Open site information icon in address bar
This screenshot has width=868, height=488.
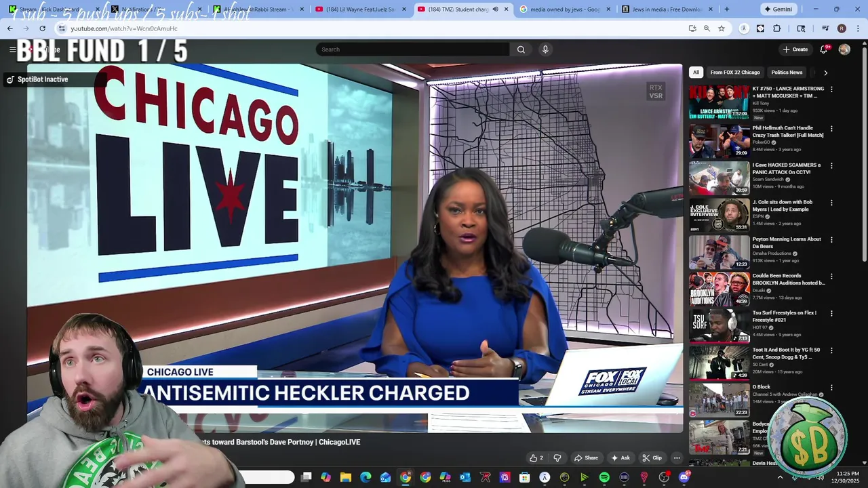click(62, 28)
